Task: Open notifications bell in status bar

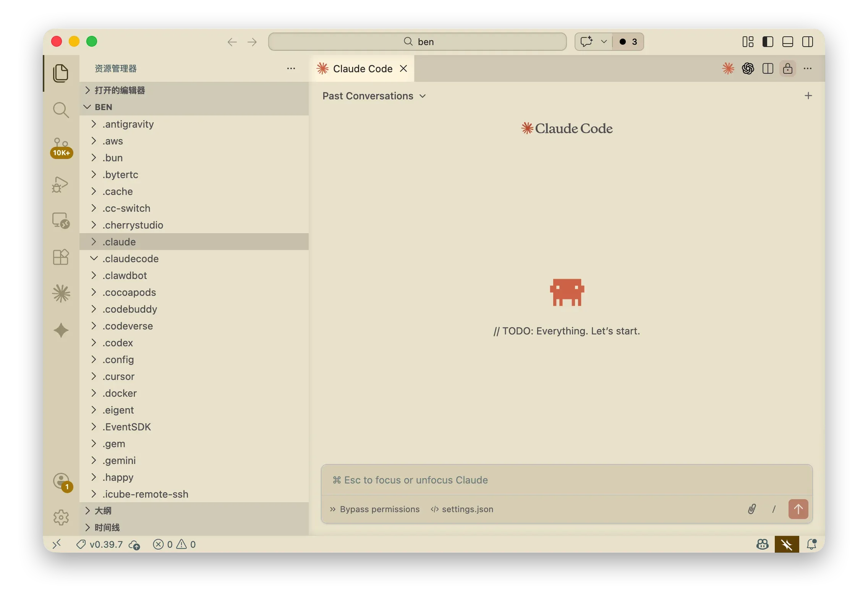Action: pos(811,544)
